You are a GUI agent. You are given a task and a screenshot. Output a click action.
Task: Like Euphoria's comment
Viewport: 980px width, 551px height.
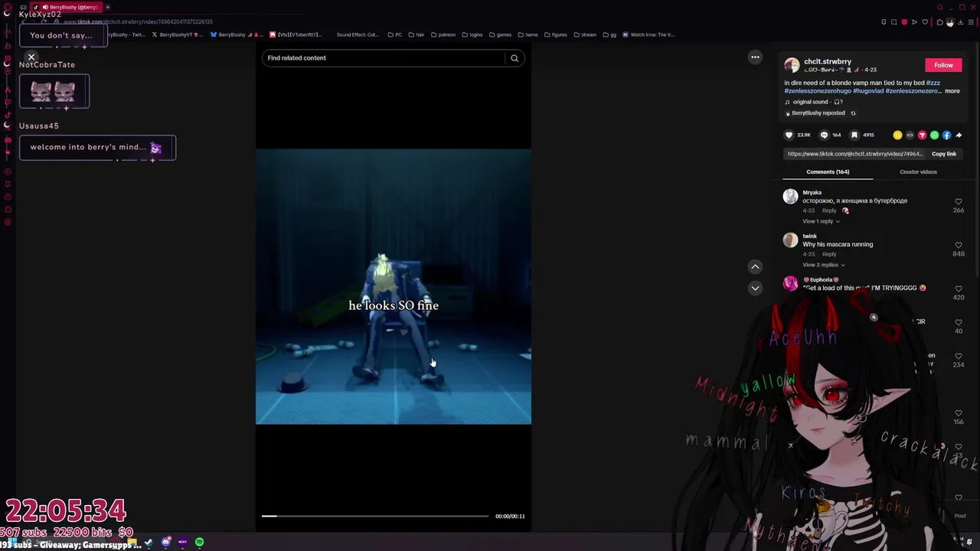(959, 289)
